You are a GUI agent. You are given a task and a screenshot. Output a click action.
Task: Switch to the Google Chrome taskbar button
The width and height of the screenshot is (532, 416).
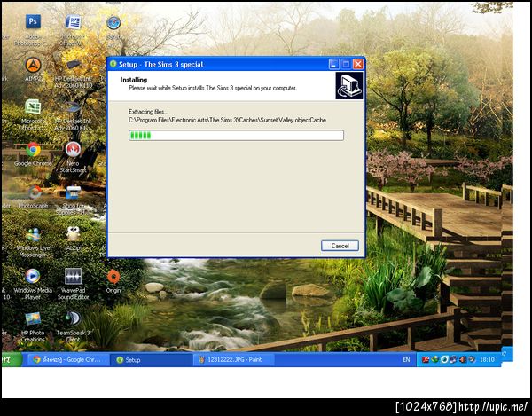(68, 359)
